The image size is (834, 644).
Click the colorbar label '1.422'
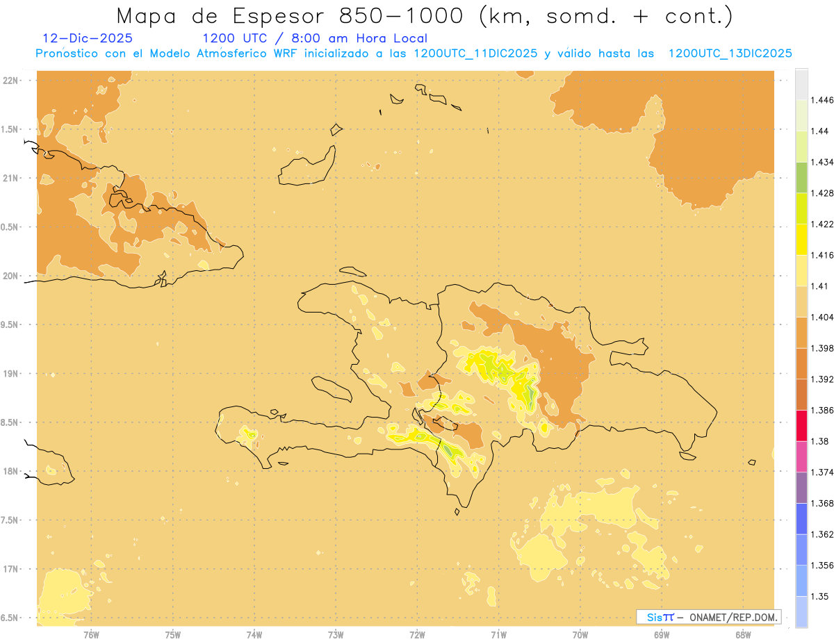pos(822,224)
